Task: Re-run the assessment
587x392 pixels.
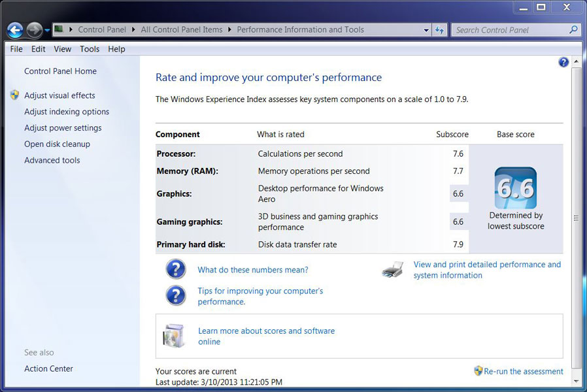Action: pos(523,371)
